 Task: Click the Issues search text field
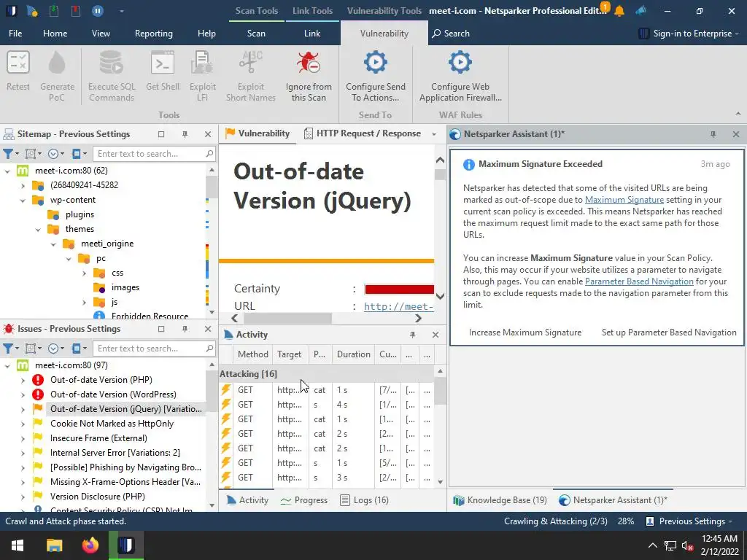click(154, 349)
